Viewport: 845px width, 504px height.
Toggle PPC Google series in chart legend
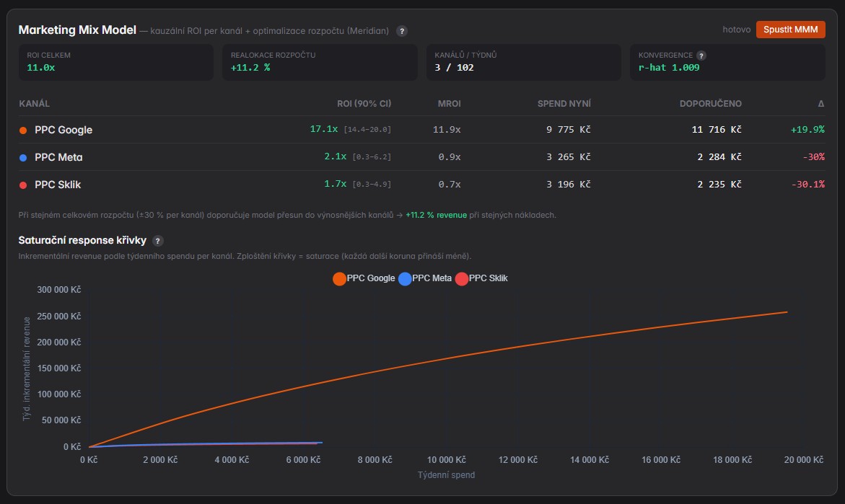tap(364, 278)
